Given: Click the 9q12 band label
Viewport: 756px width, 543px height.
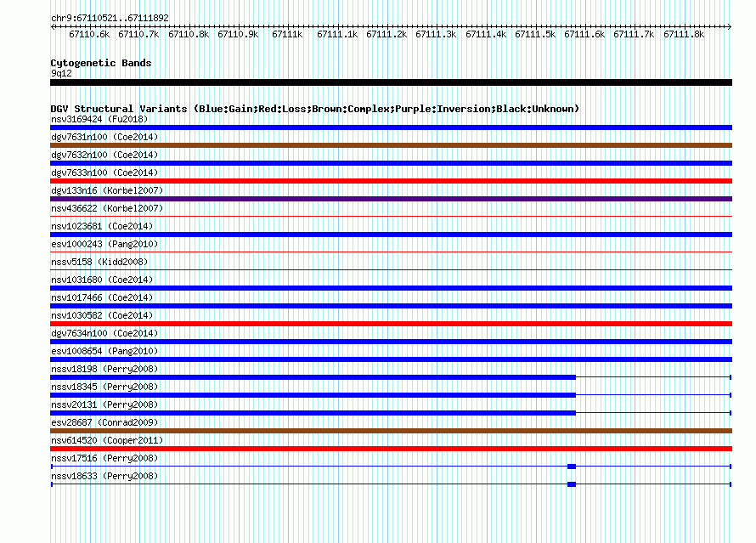Looking at the screenshot, I should [61, 73].
